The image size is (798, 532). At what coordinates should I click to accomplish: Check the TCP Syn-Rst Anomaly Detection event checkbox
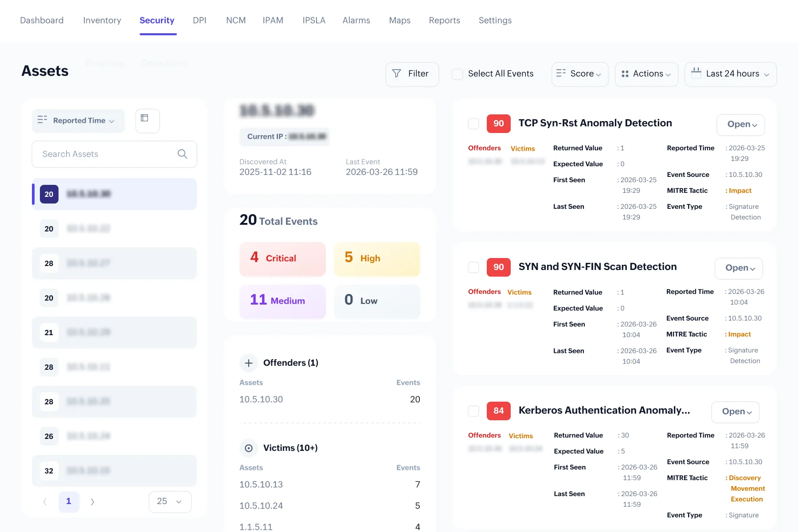pos(473,124)
